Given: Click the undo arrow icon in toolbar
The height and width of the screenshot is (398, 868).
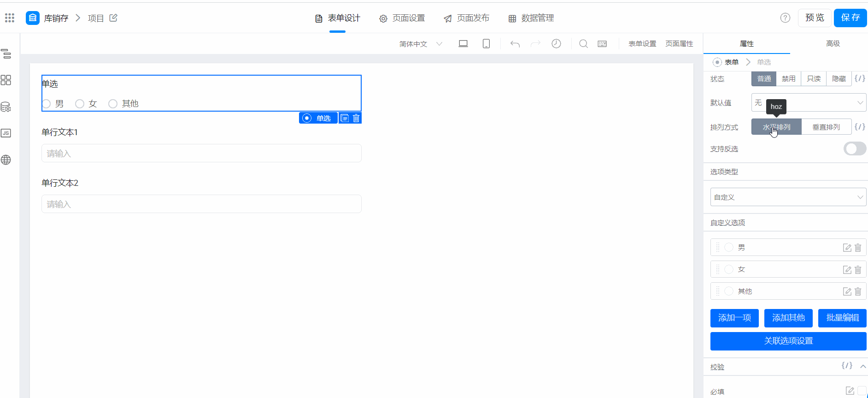Looking at the screenshot, I should (515, 44).
